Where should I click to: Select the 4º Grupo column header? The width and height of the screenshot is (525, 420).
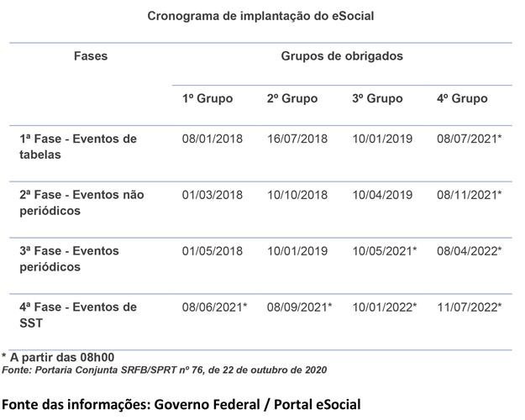(462, 98)
